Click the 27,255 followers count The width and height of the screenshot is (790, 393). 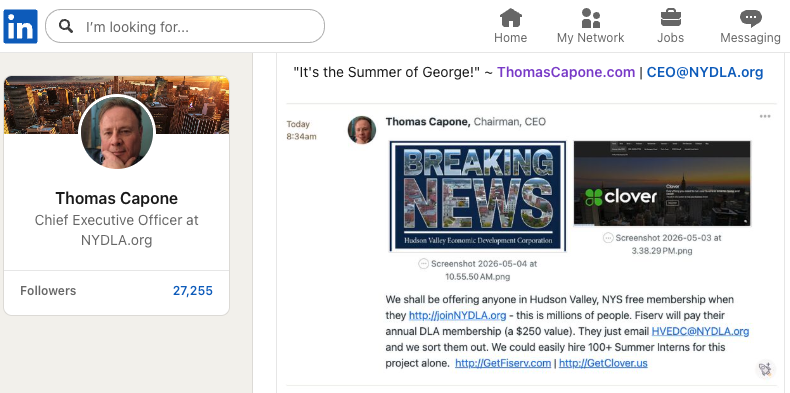pyautogui.click(x=192, y=291)
